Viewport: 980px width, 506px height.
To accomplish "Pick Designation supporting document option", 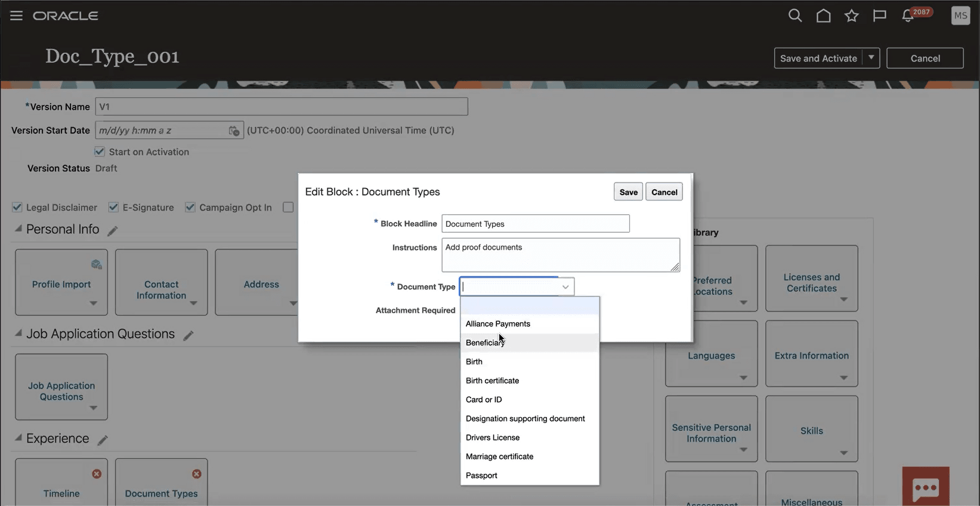I will click(530, 419).
